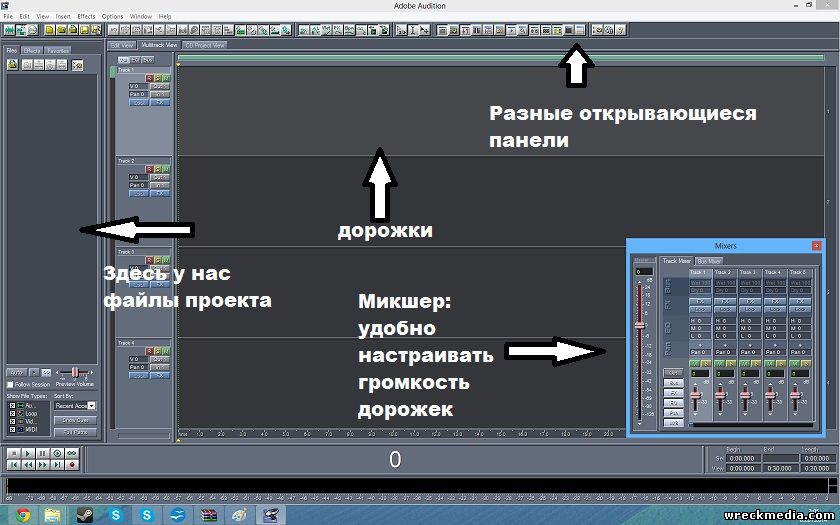Toggle the Follow Session checkbox

point(10,385)
